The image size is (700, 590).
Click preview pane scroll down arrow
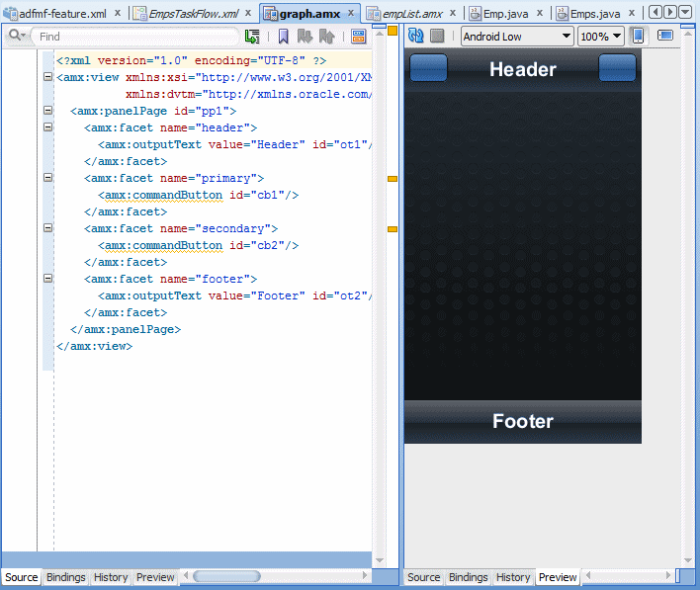point(687,560)
